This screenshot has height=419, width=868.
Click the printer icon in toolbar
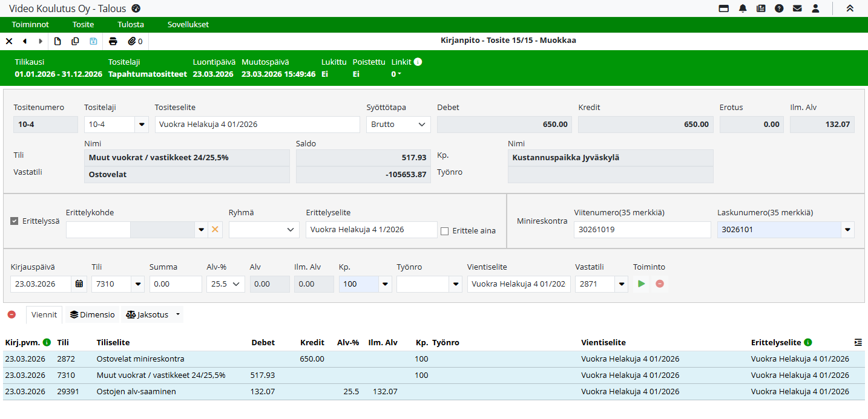[113, 42]
